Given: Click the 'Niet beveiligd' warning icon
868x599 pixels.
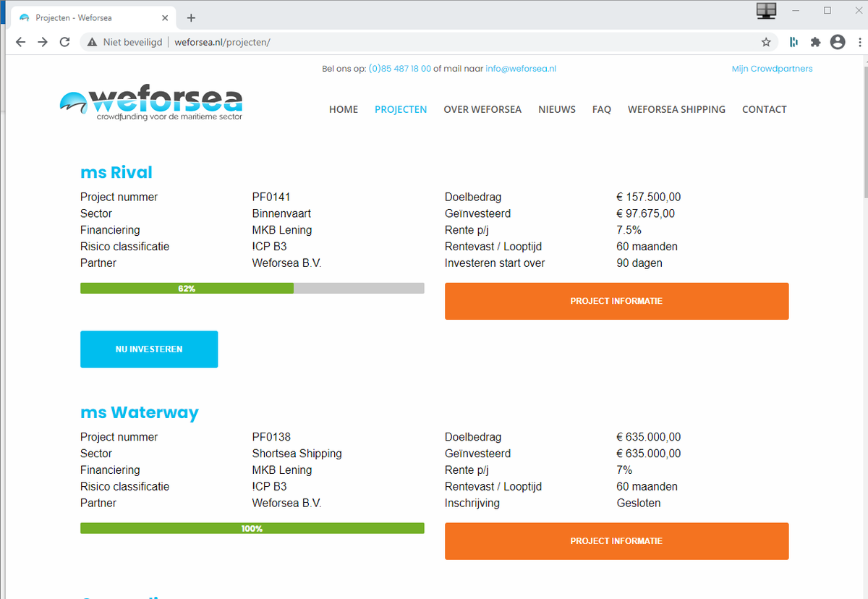Looking at the screenshot, I should [x=92, y=42].
